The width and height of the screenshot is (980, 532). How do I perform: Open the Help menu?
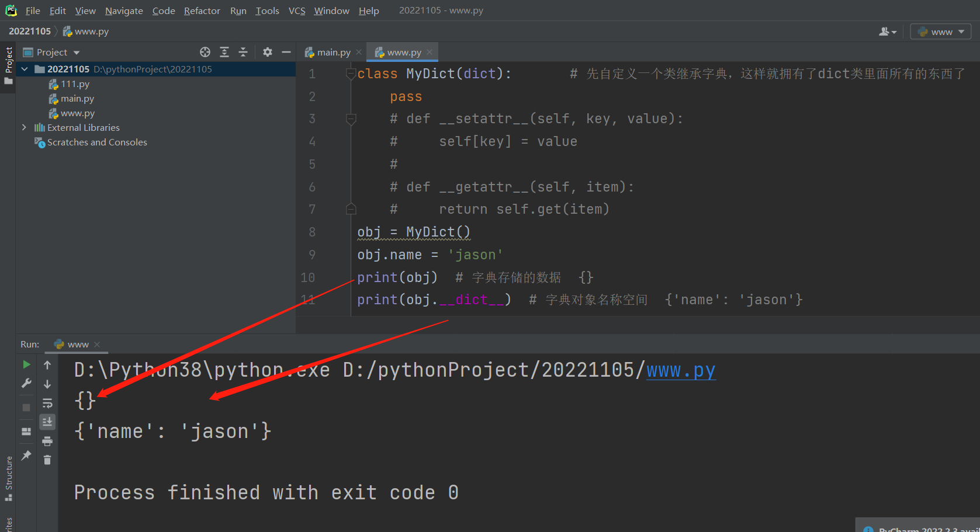point(369,11)
